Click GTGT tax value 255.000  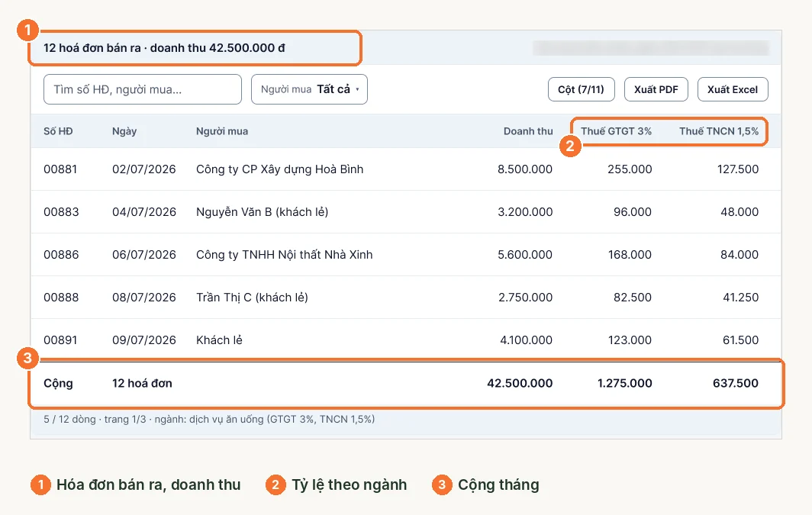[630, 169]
